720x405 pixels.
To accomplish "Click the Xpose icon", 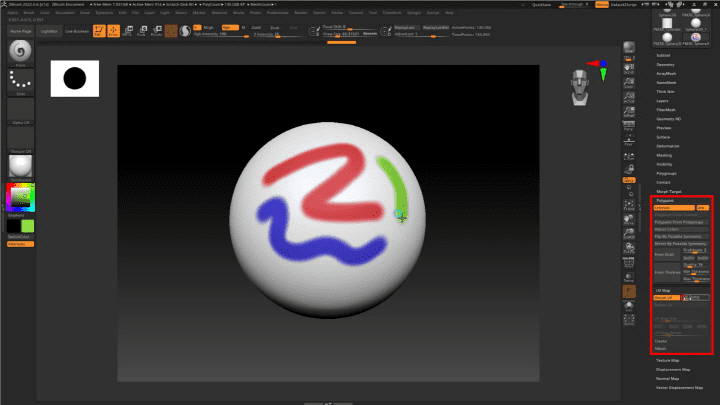I will click(x=629, y=320).
